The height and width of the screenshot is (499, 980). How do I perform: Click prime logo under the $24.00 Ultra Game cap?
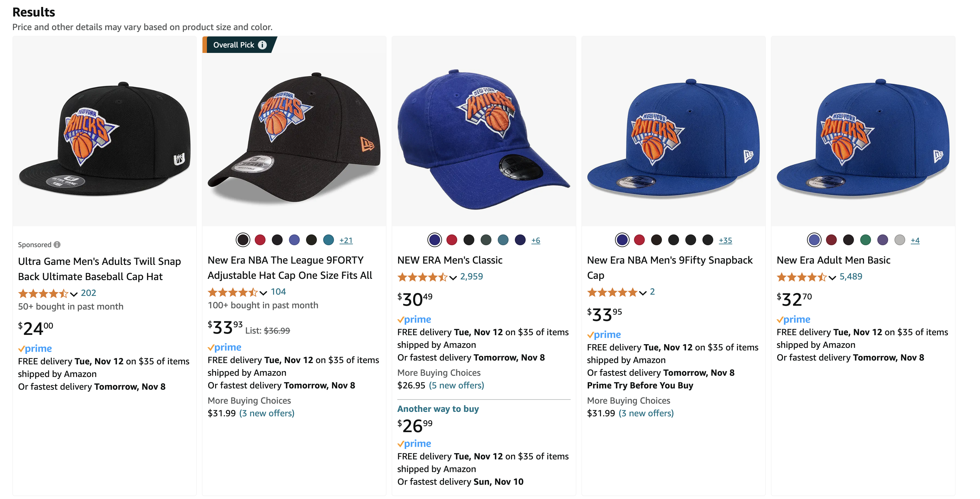35,349
